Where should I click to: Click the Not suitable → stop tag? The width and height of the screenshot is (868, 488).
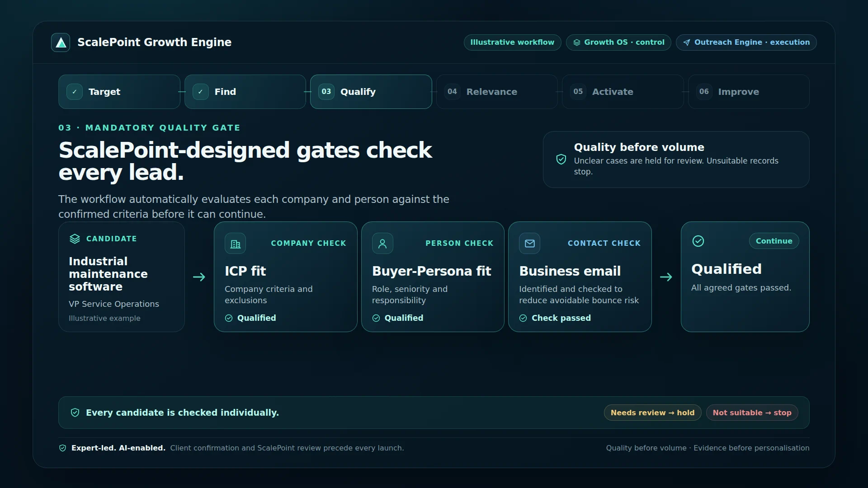tap(752, 413)
